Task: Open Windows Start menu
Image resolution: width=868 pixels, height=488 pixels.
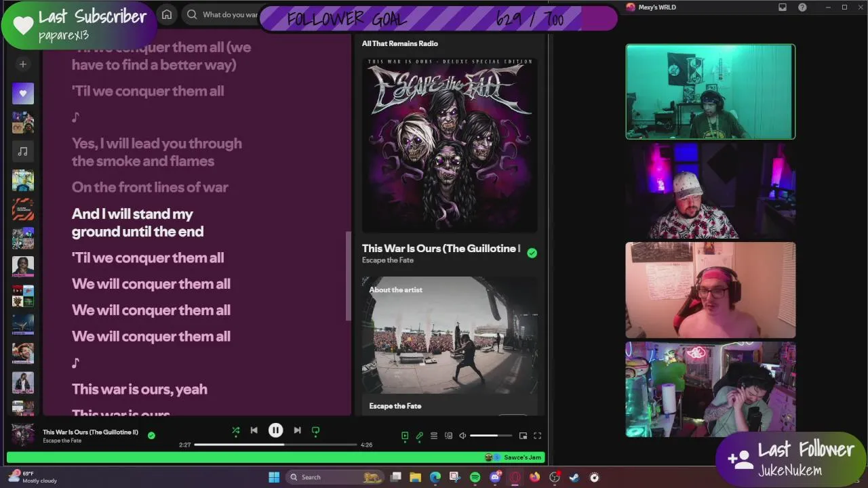Action: pos(274,477)
